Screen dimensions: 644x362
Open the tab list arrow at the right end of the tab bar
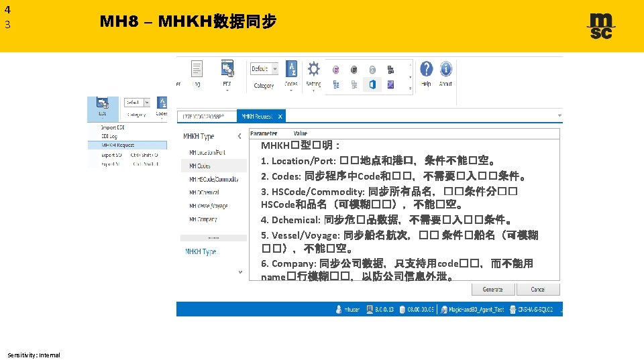click(559, 116)
